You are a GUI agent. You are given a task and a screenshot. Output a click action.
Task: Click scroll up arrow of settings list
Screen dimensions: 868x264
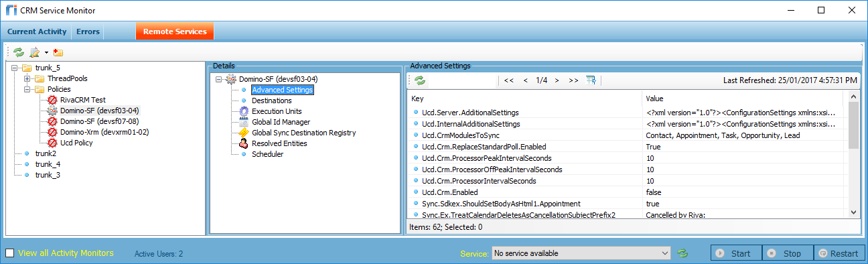[x=853, y=98]
